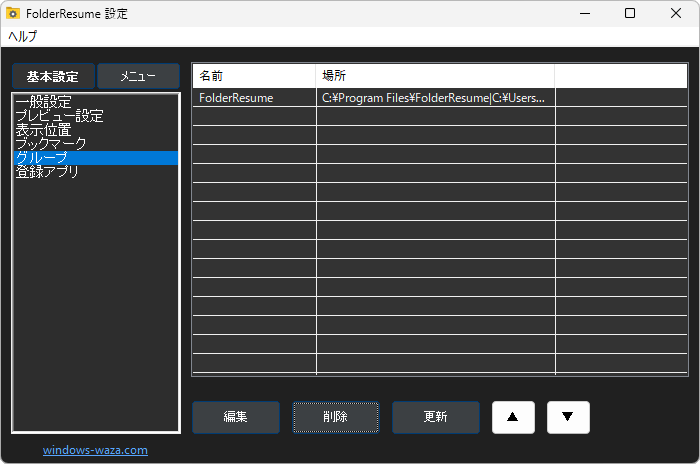Maximize the FolderResume 設定 window
Screen dimensions: 700x464
tap(630, 13)
